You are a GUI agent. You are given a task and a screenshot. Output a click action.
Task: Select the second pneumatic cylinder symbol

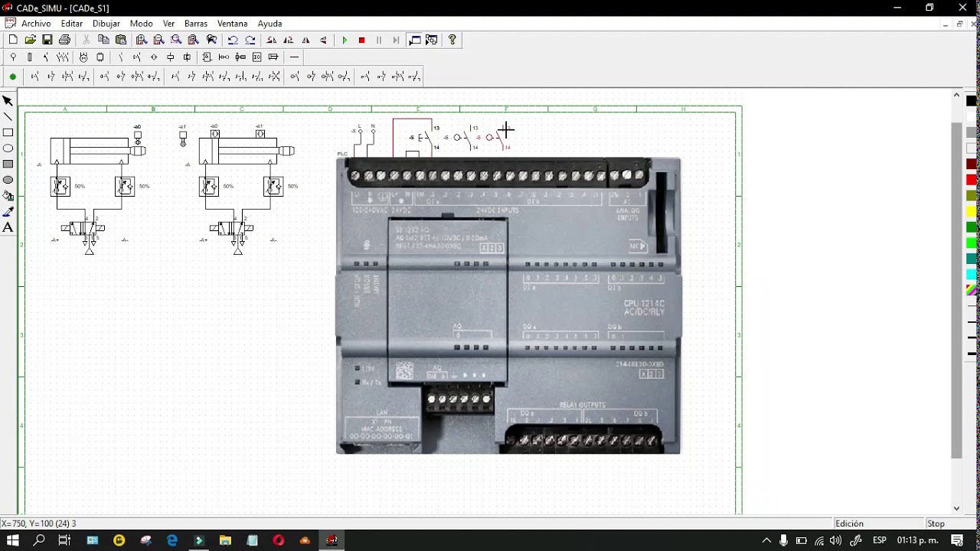247,150
